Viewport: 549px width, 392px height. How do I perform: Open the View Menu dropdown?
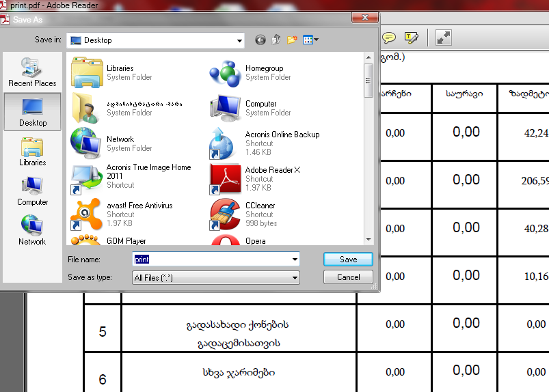click(311, 40)
